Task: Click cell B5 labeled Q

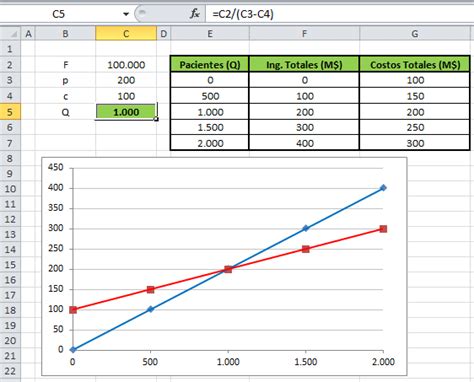Action: tap(65, 112)
